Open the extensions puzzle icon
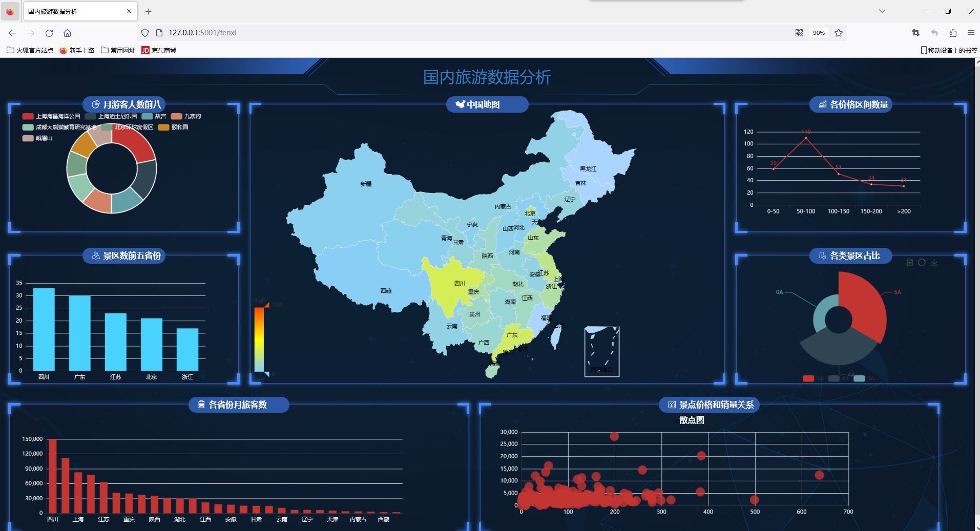Screen dimensions: 980x531 [x=953, y=33]
